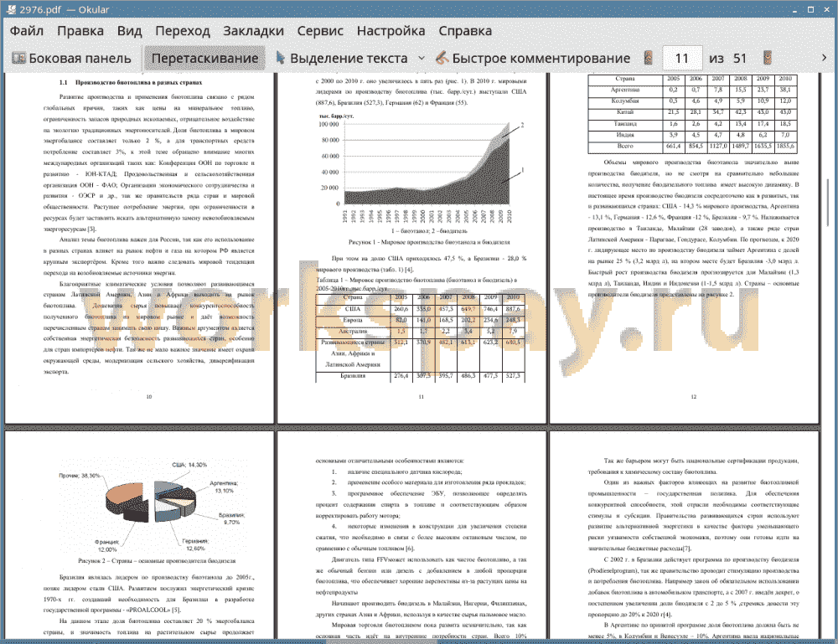The width and height of the screenshot is (838, 644).
Task: Click the biodiesel producers pie chart
Action: coord(151,502)
